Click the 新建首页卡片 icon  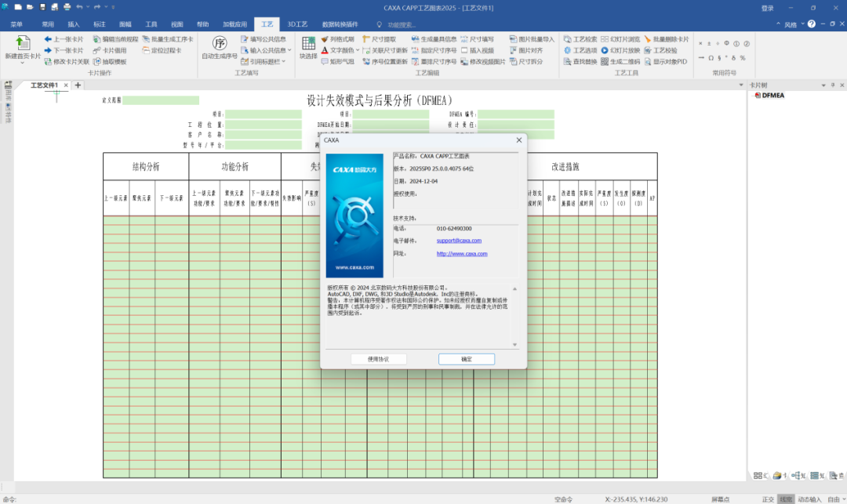click(22, 43)
